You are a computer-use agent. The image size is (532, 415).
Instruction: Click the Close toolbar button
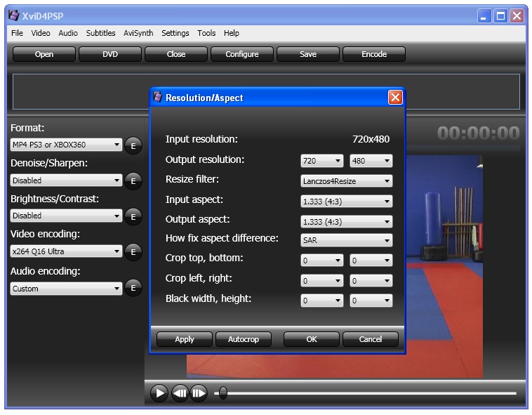(x=176, y=54)
